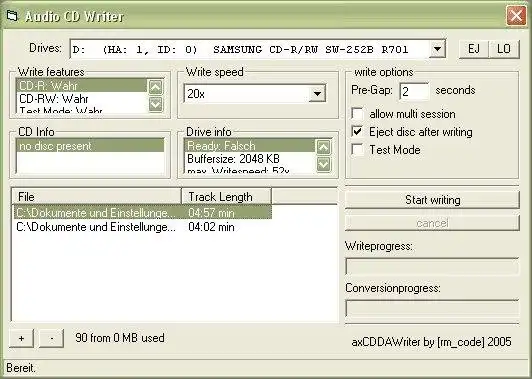532x379 pixels.
Task: Click the 'Bereit.' status bar text
Action: point(21,368)
